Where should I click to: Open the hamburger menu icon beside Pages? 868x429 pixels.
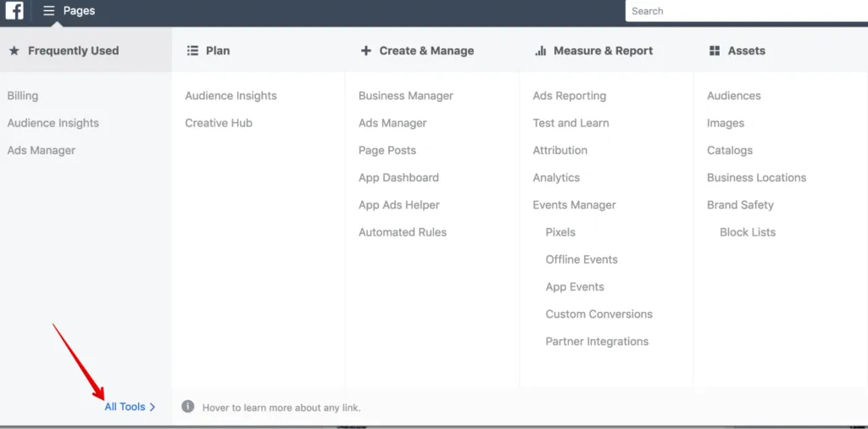pos(49,11)
